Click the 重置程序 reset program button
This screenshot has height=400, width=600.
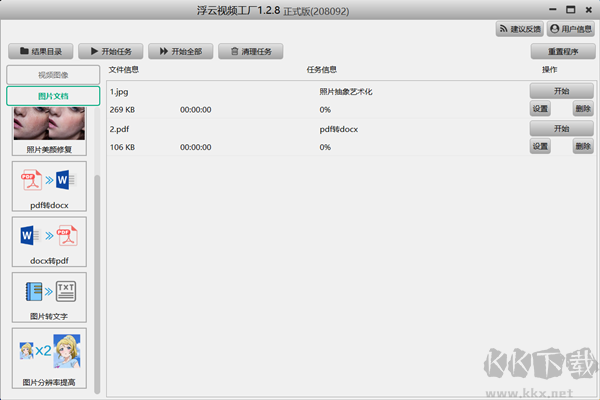pos(563,51)
